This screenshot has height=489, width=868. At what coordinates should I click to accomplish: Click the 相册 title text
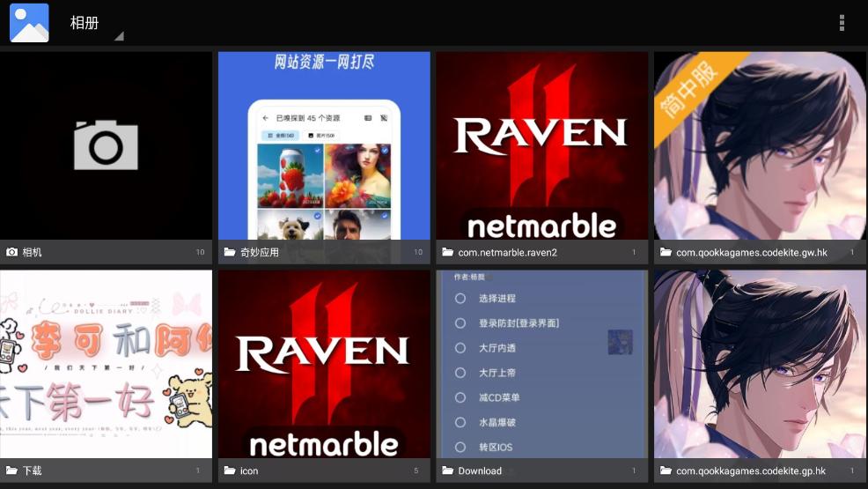click(x=85, y=23)
